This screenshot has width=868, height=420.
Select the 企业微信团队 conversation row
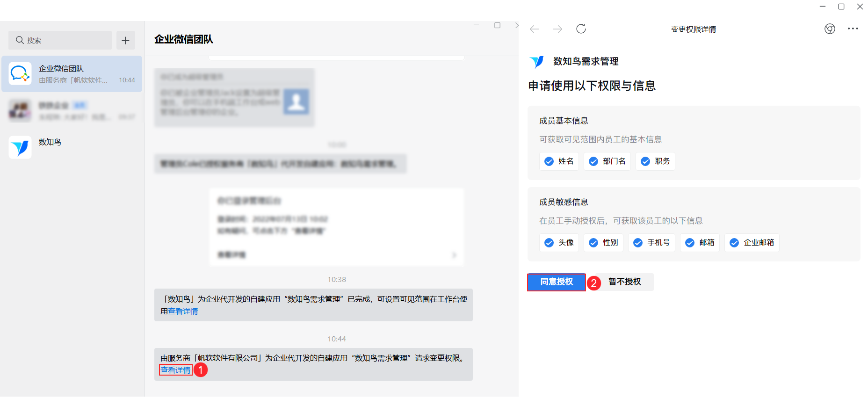[x=72, y=74]
